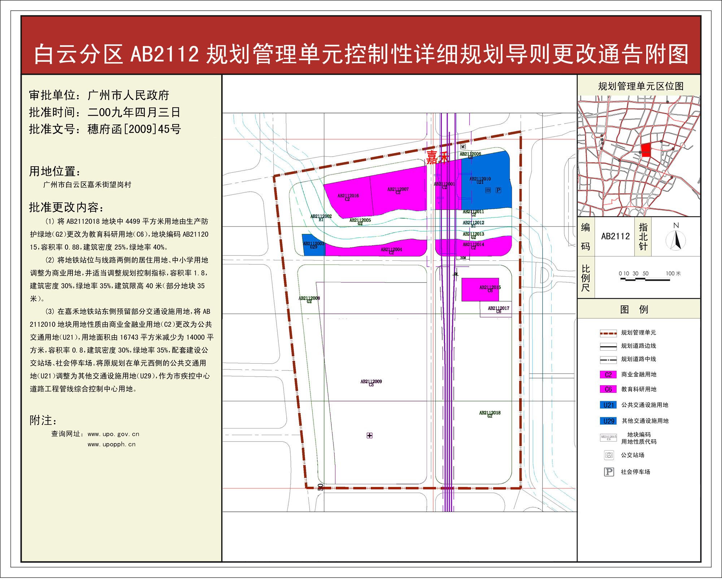The image size is (722, 588).
Task: Click the small square icon above the AB2112006 label
Action: pos(463,146)
